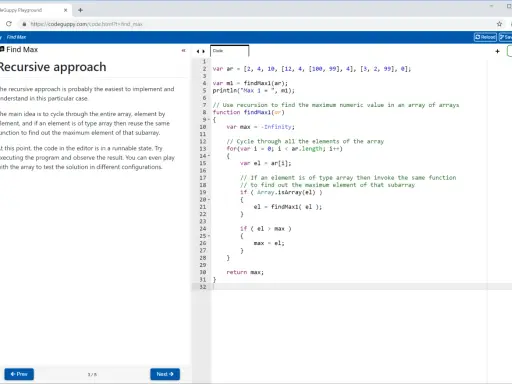Click code line 'var el = ar[i];'
Screen dimensions: 512x384
(x=265, y=163)
